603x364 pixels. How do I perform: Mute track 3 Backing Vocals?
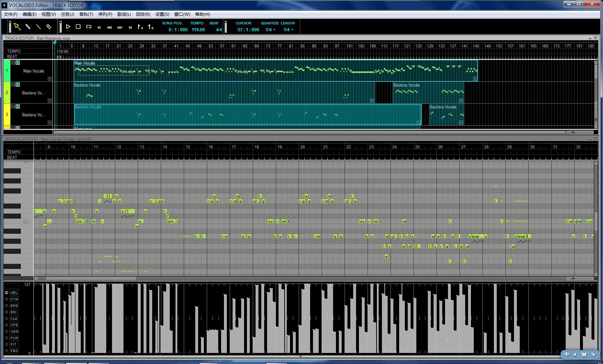[13, 107]
